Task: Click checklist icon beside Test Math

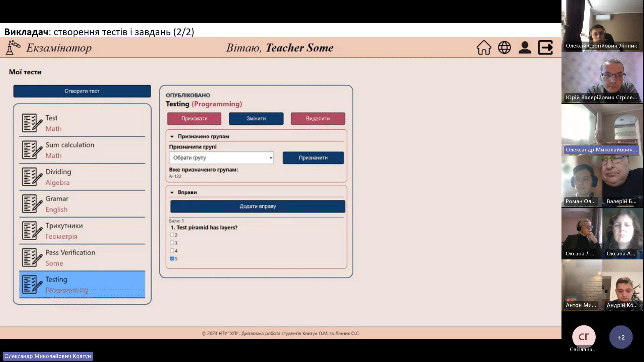Action: coord(32,123)
